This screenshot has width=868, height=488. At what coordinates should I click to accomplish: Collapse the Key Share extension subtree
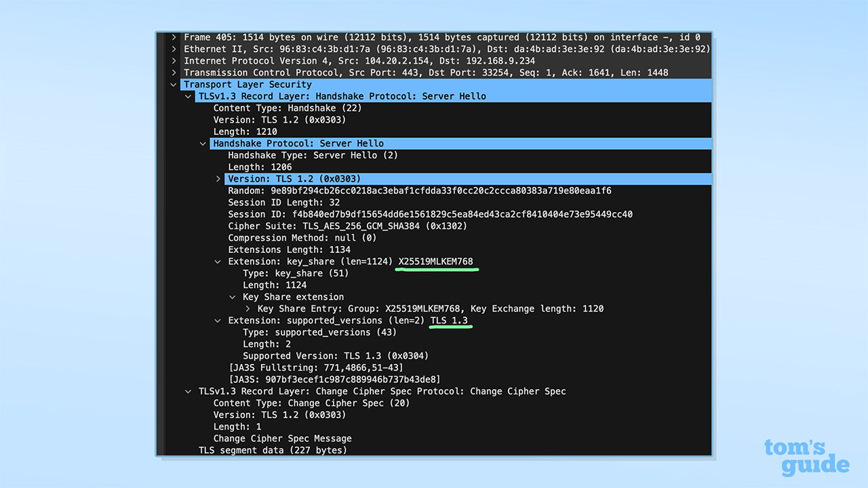pyautogui.click(x=233, y=297)
